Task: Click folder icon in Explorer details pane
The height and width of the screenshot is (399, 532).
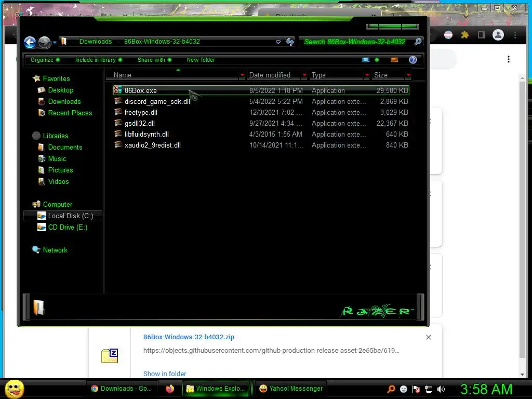Action: click(x=38, y=308)
